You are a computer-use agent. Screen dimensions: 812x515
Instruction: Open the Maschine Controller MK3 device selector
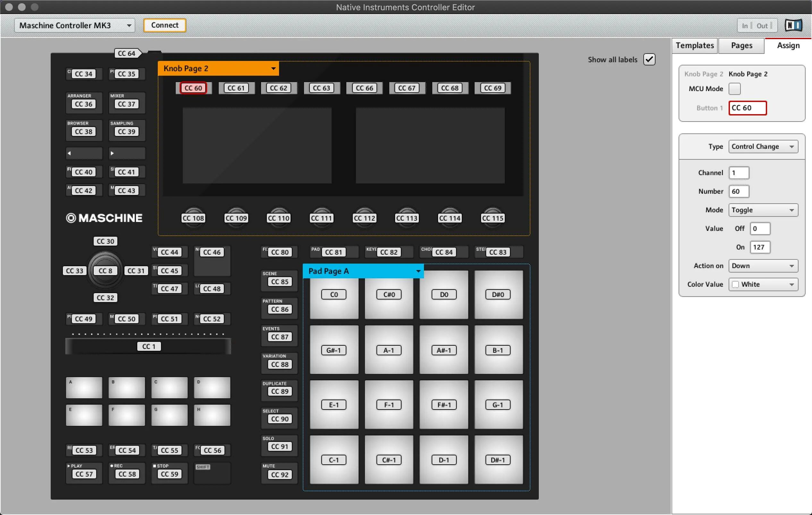[74, 25]
